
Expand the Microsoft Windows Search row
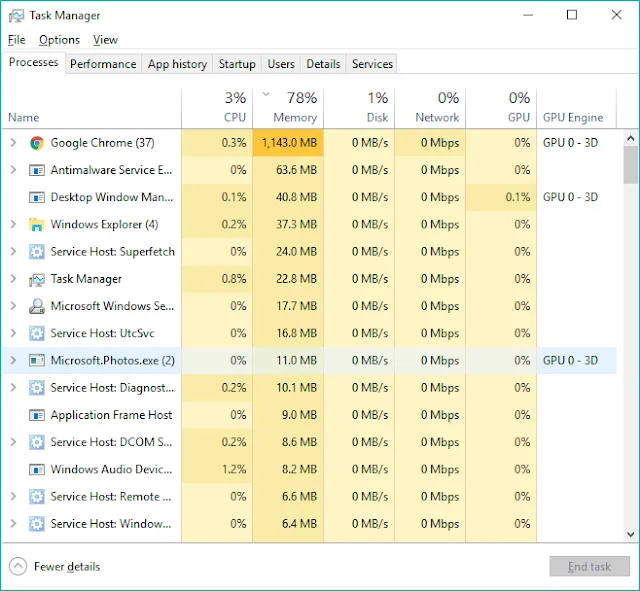tap(13, 306)
